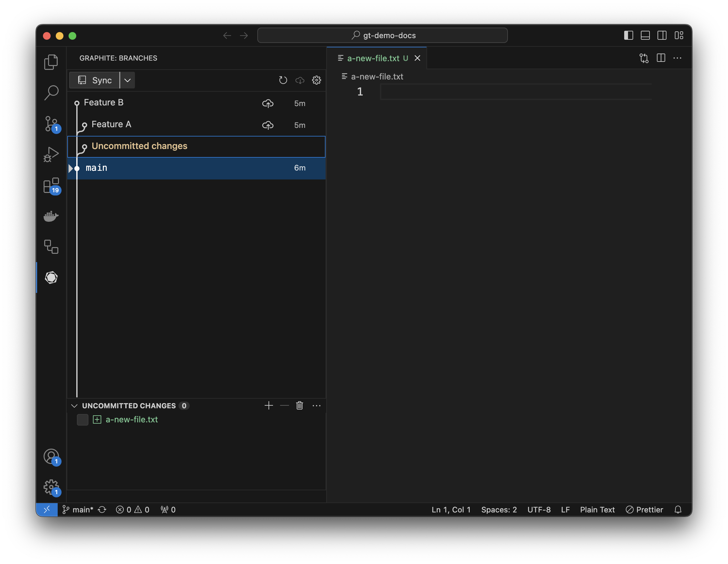Collapse the Uncommitted Changes section
The width and height of the screenshot is (728, 564).
pyautogui.click(x=74, y=406)
